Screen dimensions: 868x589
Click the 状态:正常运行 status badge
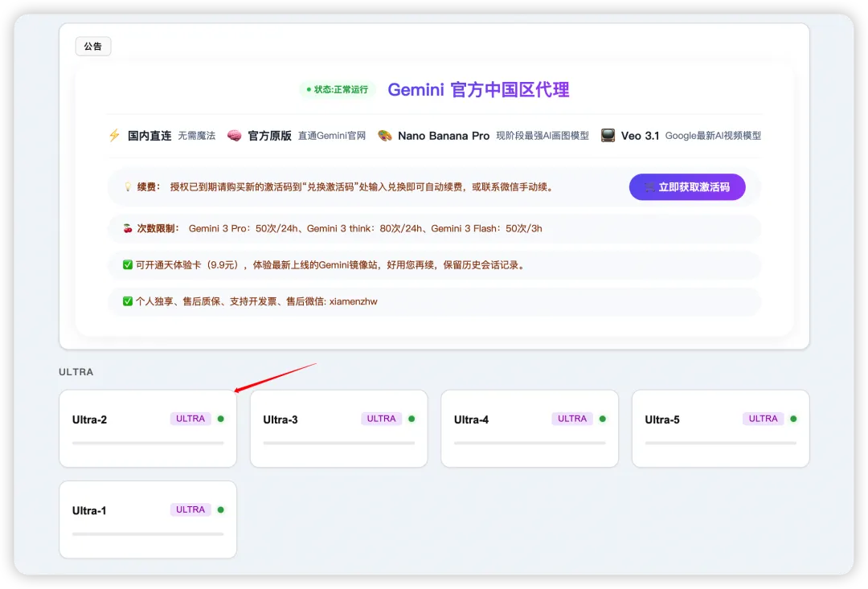[x=337, y=90]
